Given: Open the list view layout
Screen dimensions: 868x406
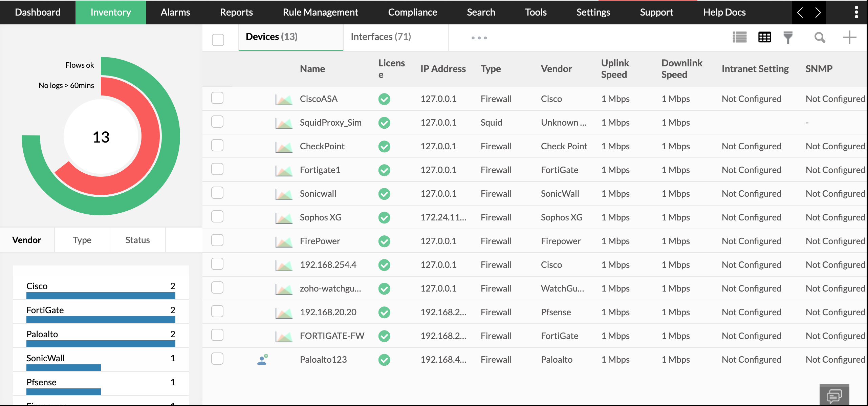Looking at the screenshot, I should [x=740, y=37].
